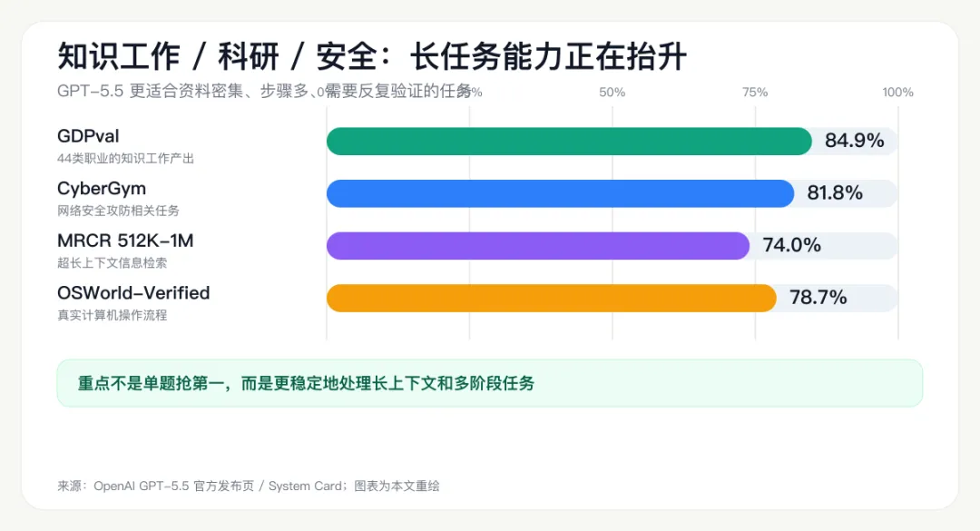
Task: Click the GDPval benchmark label
Action: (x=88, y=137)
